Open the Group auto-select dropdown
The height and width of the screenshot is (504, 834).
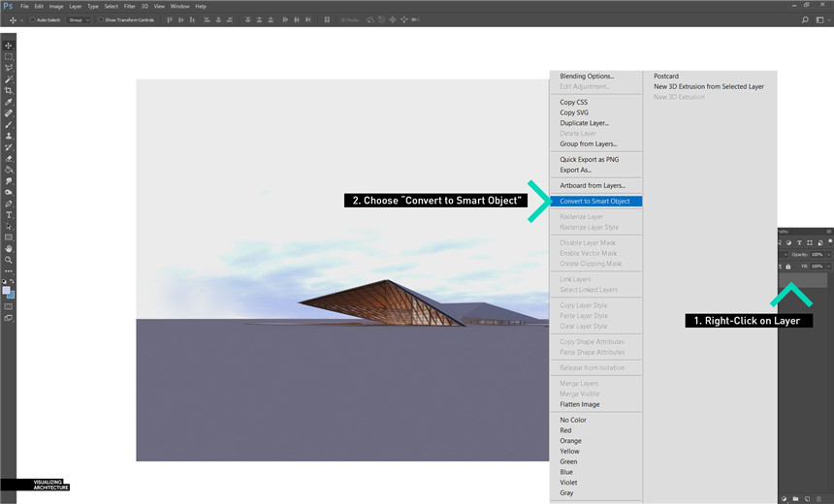click(80, 19)
